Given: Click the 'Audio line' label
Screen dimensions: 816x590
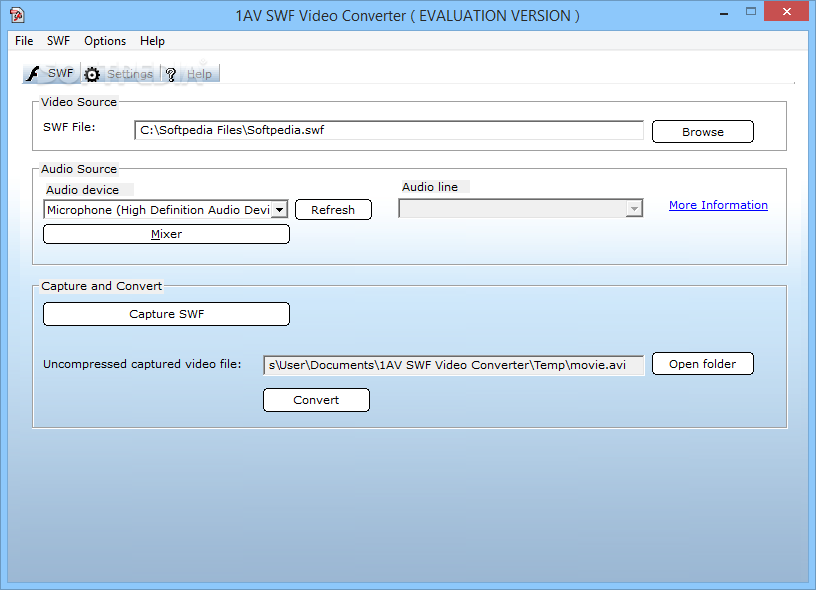Looking at the screenshot, I should click(x=430, y=187).
